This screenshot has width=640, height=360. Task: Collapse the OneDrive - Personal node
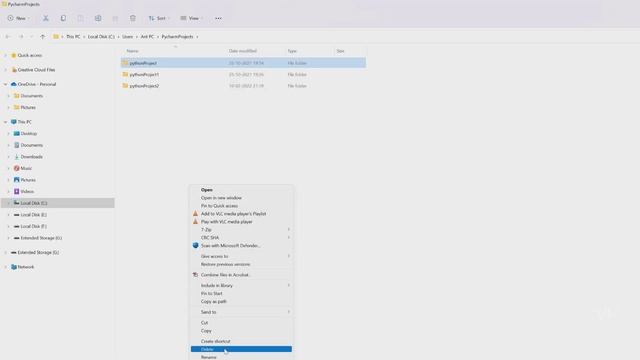5,84
